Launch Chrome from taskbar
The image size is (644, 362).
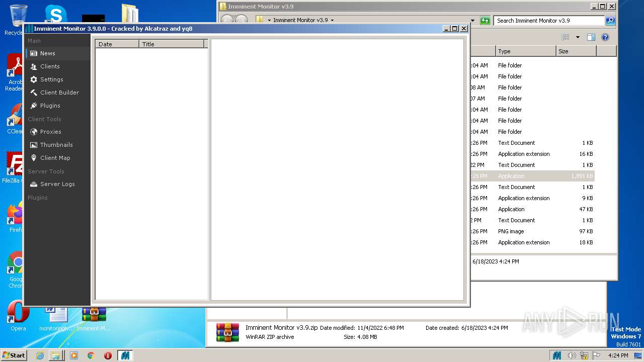click(x=91, y=355)
